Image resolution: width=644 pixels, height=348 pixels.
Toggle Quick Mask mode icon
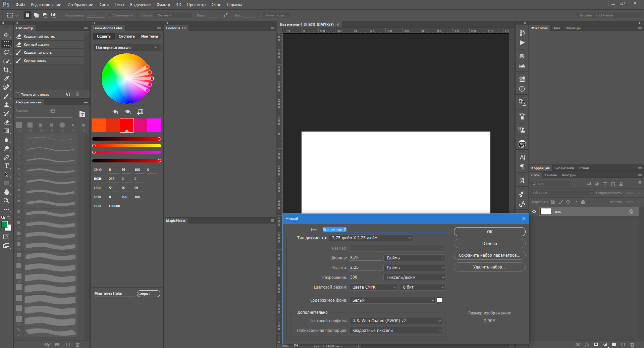coord(6,237)
